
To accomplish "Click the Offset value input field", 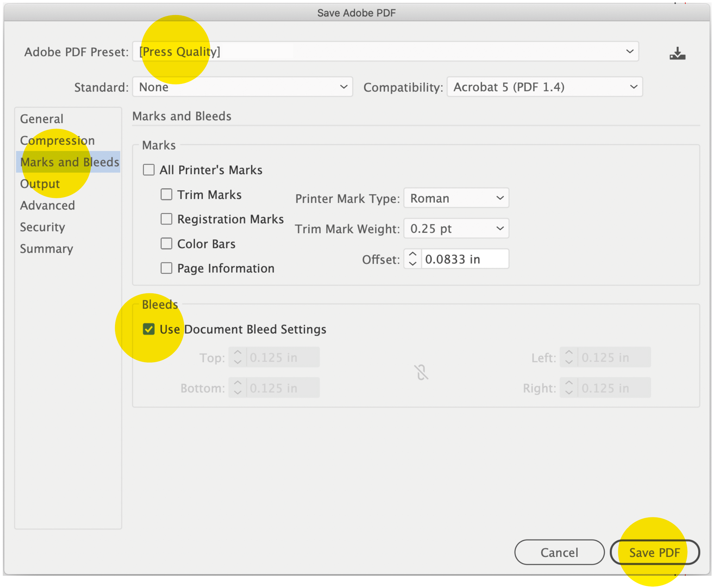I will click(x=464, y=259).
